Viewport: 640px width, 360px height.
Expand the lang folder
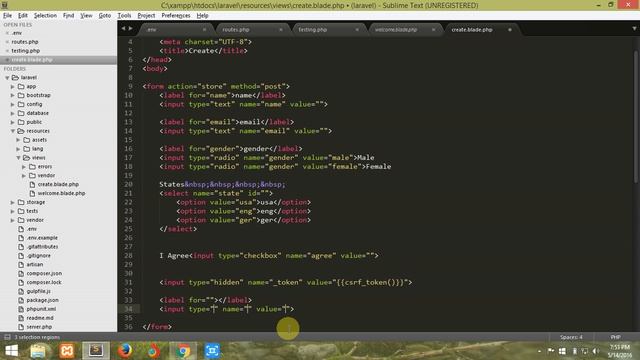click(18, 149)
